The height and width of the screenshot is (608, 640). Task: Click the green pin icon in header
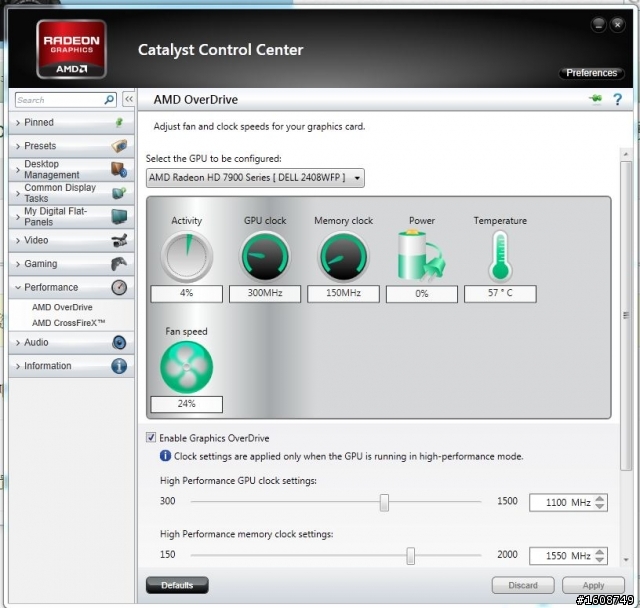596,98
